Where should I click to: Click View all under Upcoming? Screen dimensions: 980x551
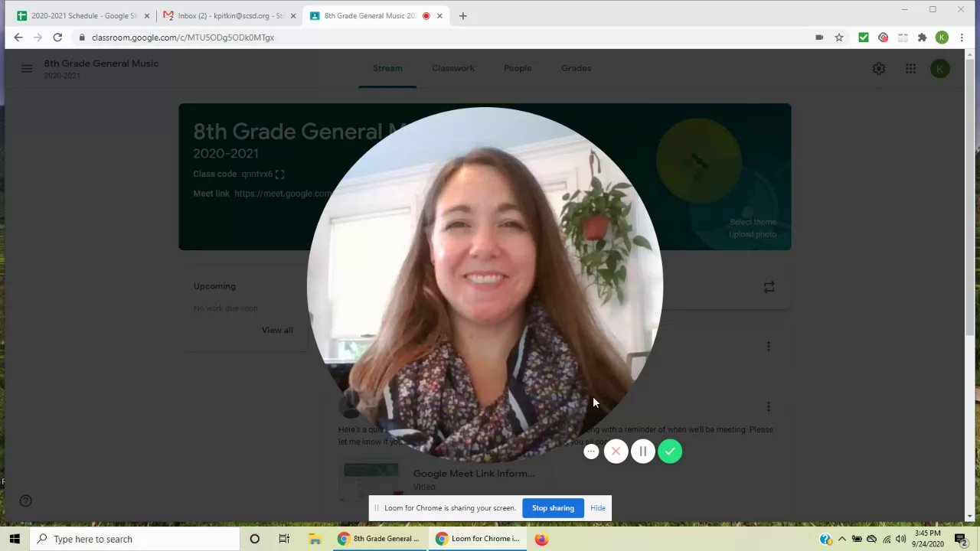click(x=277, y=330)
